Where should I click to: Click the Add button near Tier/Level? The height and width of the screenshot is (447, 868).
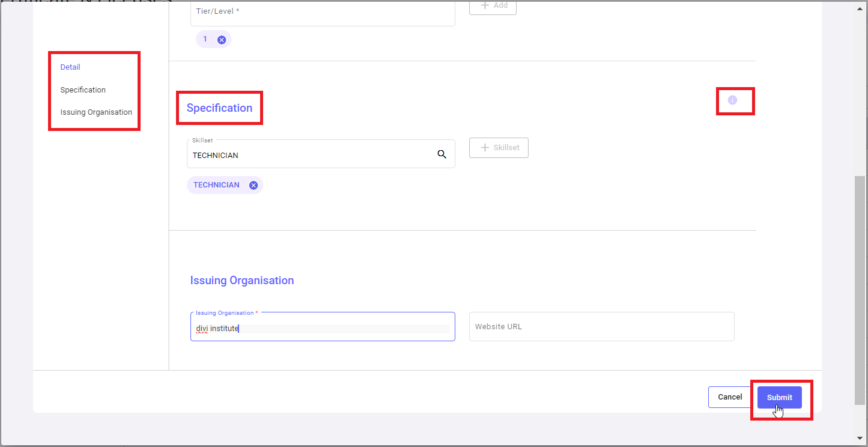pos(493,6)
